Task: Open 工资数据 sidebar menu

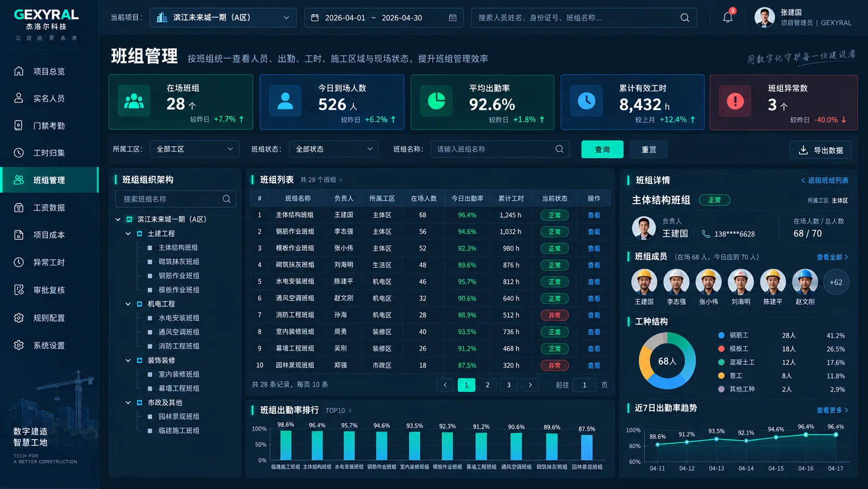Action: pyautogui.click(x=49, y=207)
